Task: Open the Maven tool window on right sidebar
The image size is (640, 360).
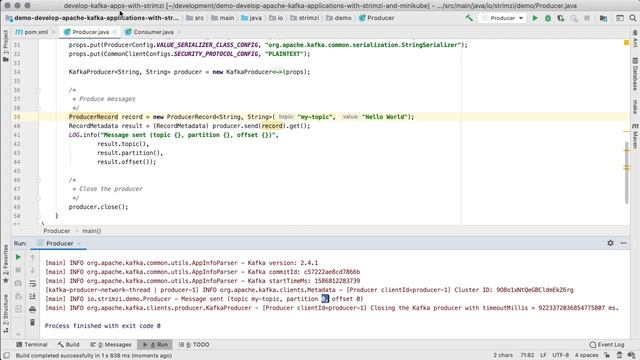Action: click(635, 136)
